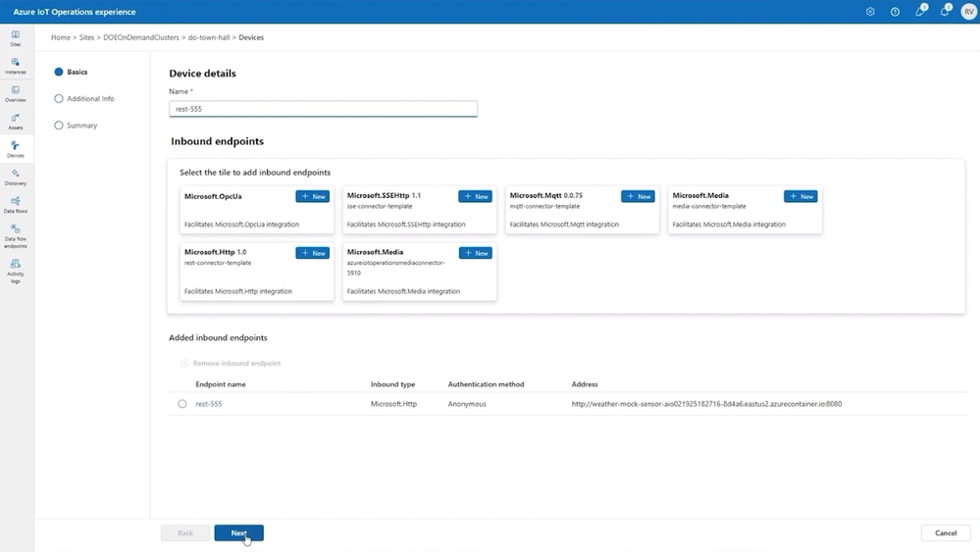
Task: Open the Data flow endpoints sidebar icon
Action: (x=16, y=236)
